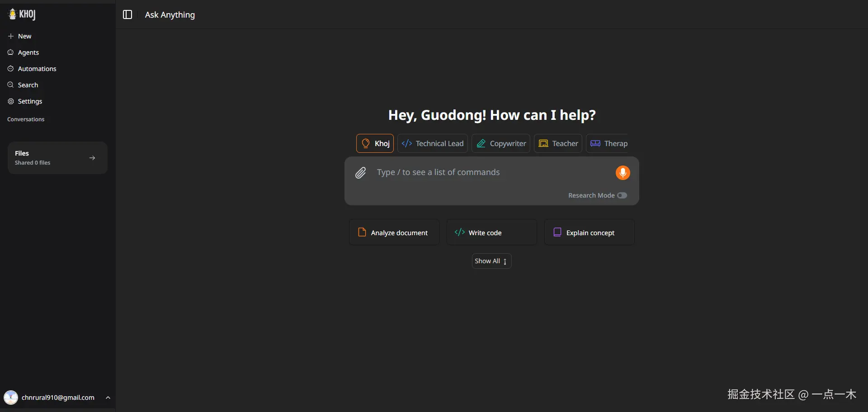Click the Automations clock icon
Viewport: 868px width, 412px height.
tap(11, 69)
